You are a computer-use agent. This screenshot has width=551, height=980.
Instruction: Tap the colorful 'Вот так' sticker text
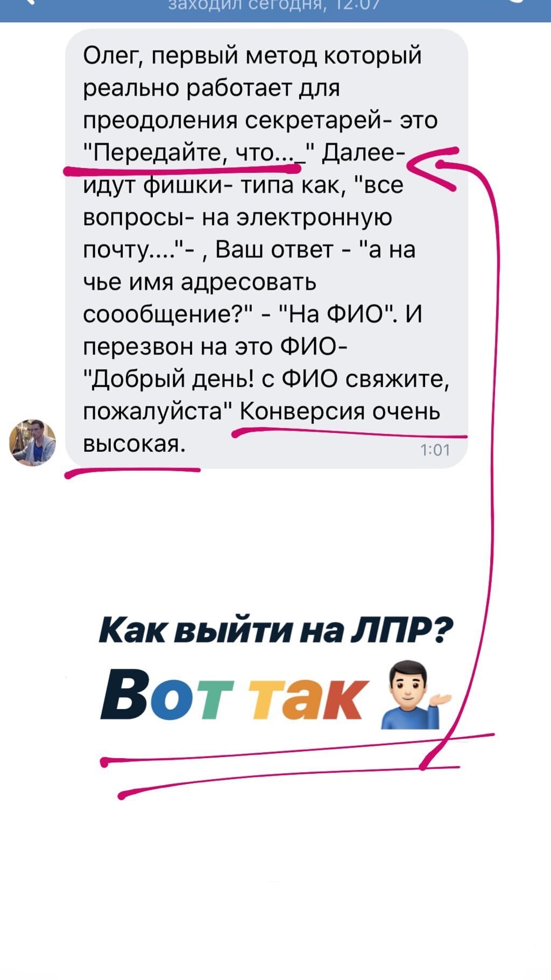tap(235, 695)
